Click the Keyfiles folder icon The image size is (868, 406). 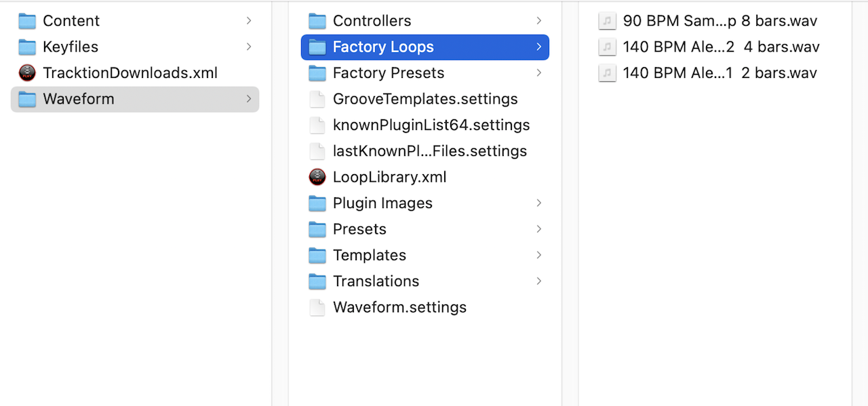pyautogui.click(x=27, y=47)
